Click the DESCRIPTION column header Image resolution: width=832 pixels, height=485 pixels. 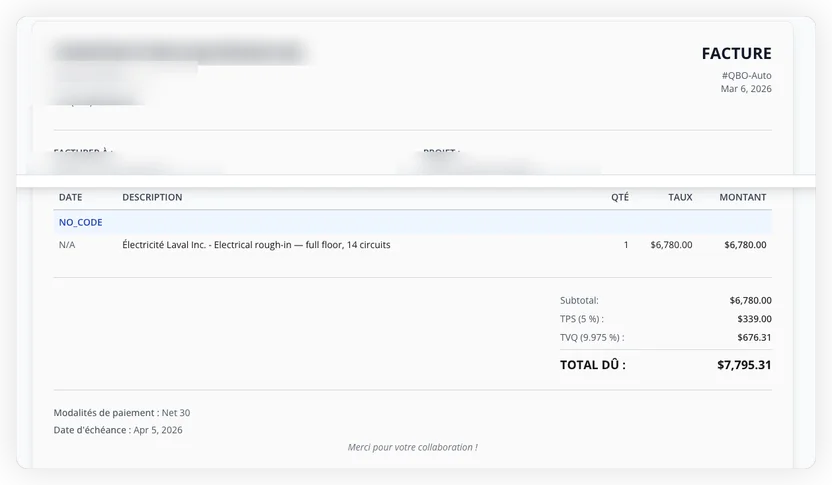coord(152,198)
